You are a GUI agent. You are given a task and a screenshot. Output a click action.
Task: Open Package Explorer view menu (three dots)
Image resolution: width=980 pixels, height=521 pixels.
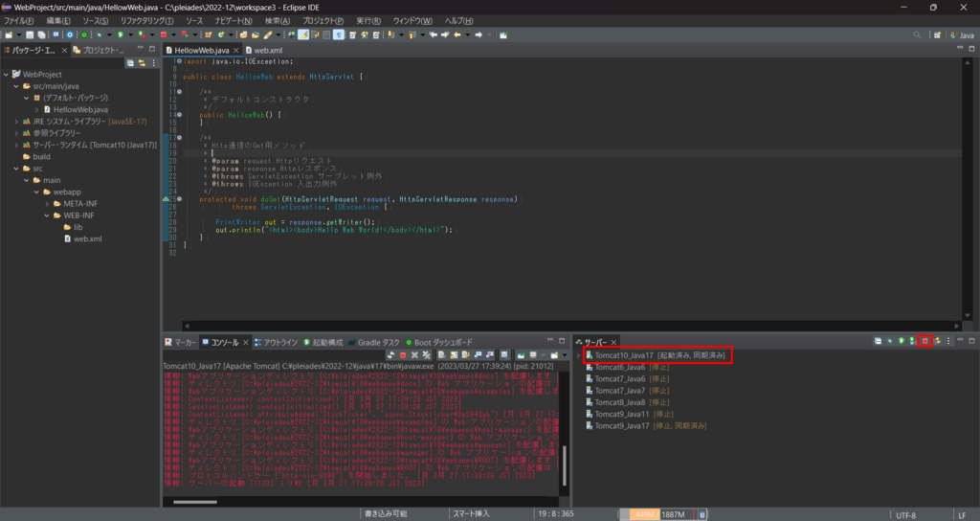pos(153,63)
